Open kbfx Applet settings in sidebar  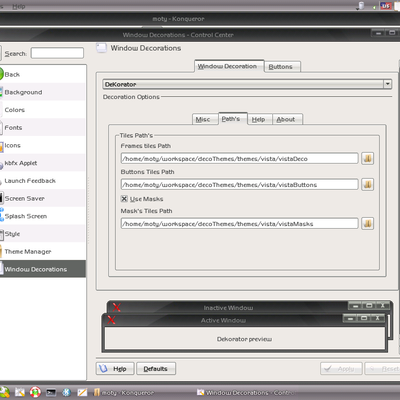pos(43,163)
